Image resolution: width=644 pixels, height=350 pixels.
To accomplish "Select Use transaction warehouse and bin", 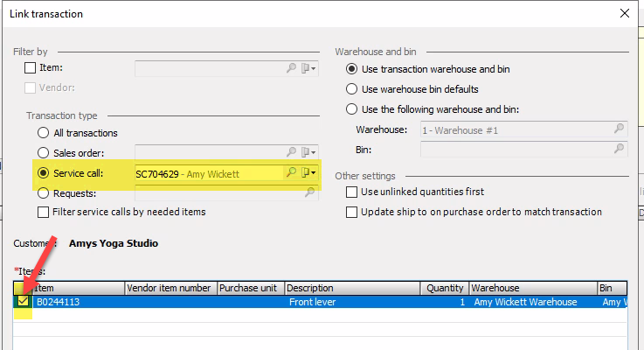I will coord(351,69).
